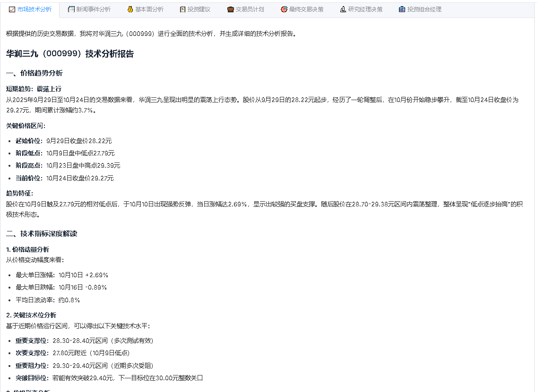
Task: Open the 最终交易决策 tab
Action: coord(303,9)
